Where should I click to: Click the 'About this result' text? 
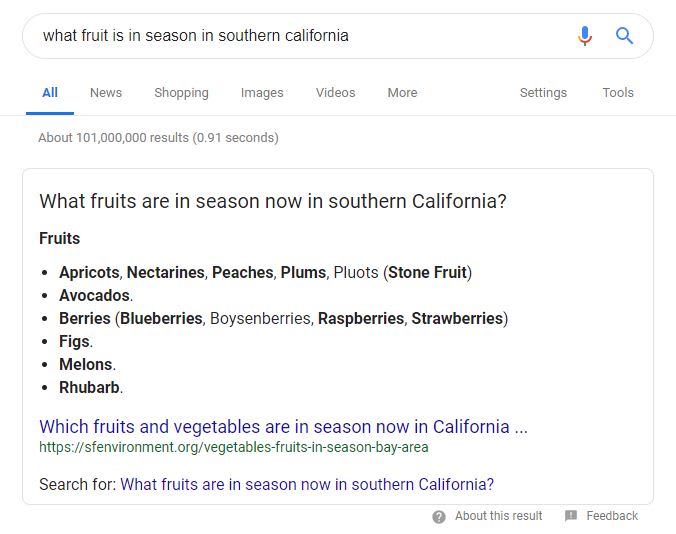pyautogui.click(x=498, y=516)
